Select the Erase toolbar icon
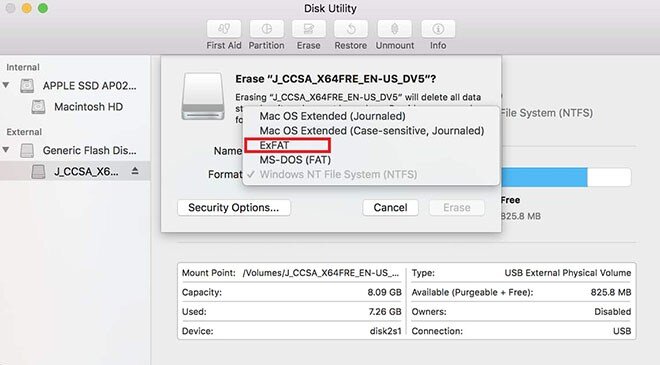Screen dimensions: 660x365 point(309,29)
